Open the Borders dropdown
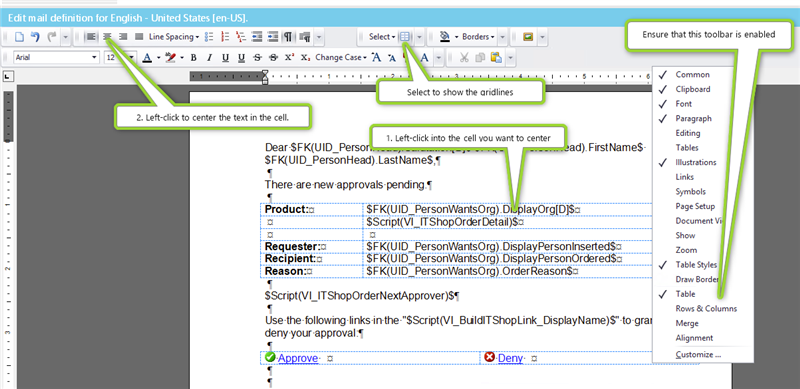The height and width of the screenshot is (389, 800). [478, 37]
